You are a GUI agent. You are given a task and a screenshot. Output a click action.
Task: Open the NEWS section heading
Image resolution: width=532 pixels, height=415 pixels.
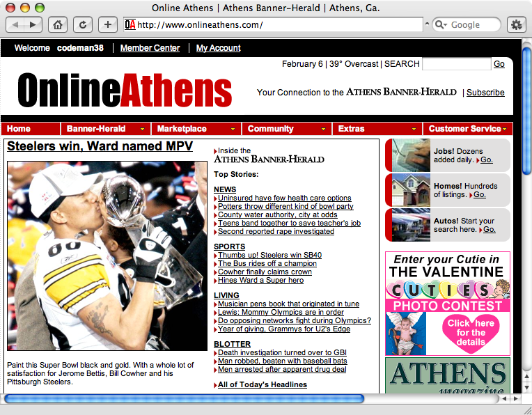pyautogui.click(x=225, y=189)
